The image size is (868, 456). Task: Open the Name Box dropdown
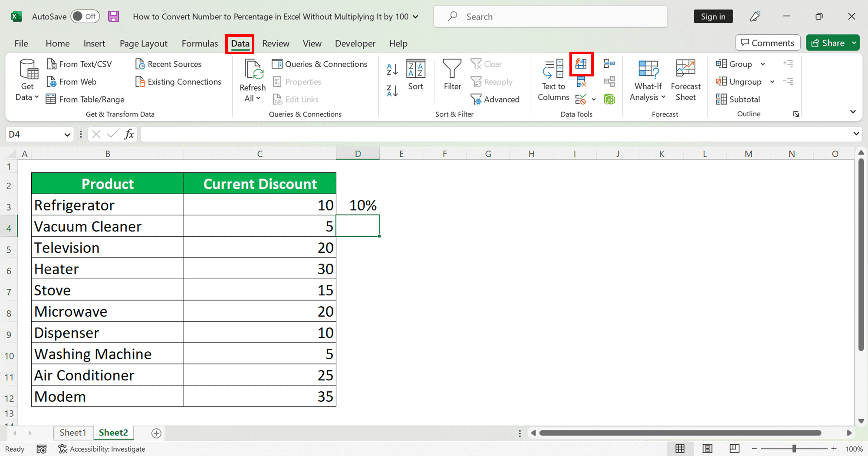tap(67, 135)
